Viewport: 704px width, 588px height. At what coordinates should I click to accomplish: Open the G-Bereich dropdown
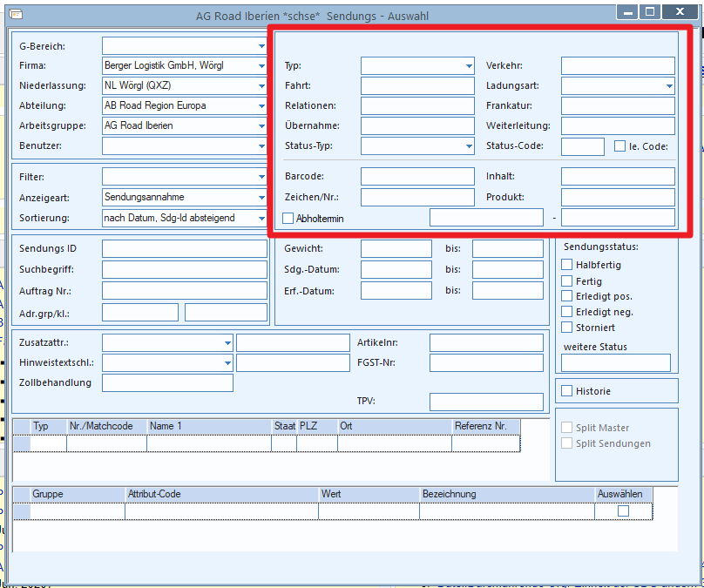261,46
